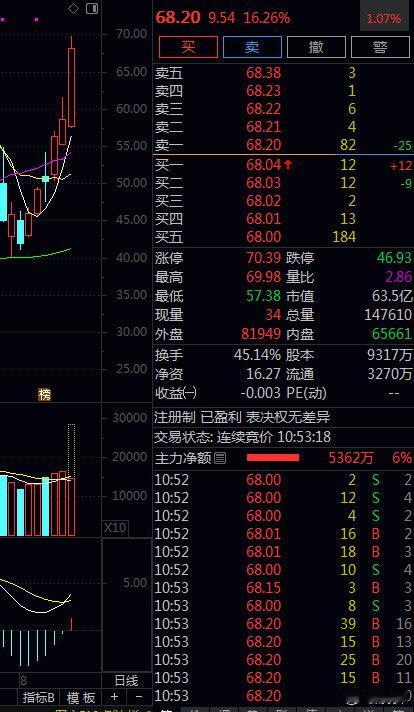The height and width of the screenshot is (712, 414).
Task: Select 买三 price 68.02
Action: click(x=263, y=201)
